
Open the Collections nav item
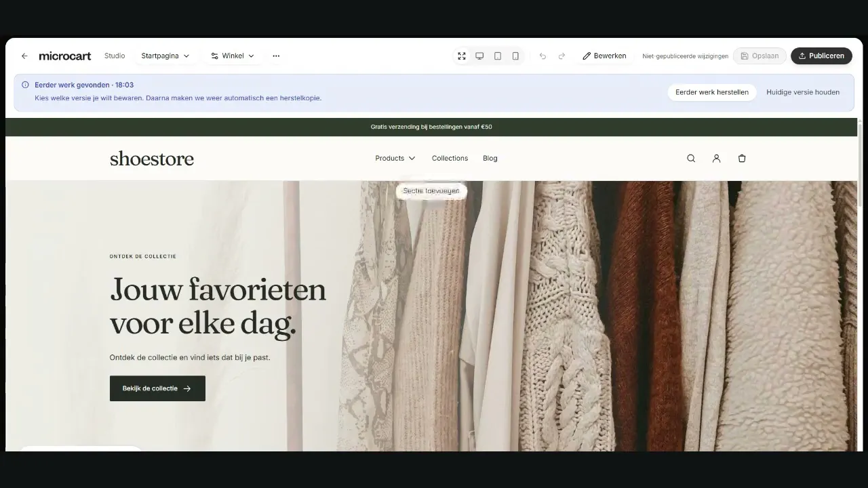(x=450, y=159)
